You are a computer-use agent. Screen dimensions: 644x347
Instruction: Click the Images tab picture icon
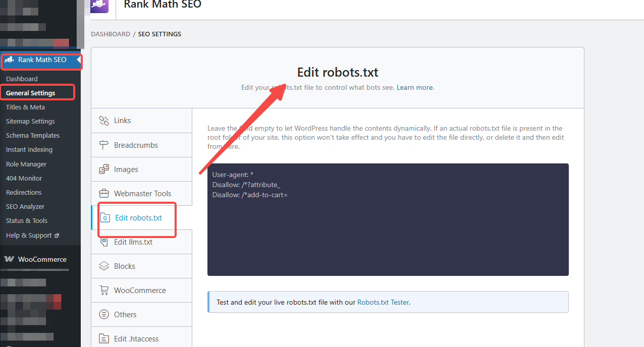[104, 169]
